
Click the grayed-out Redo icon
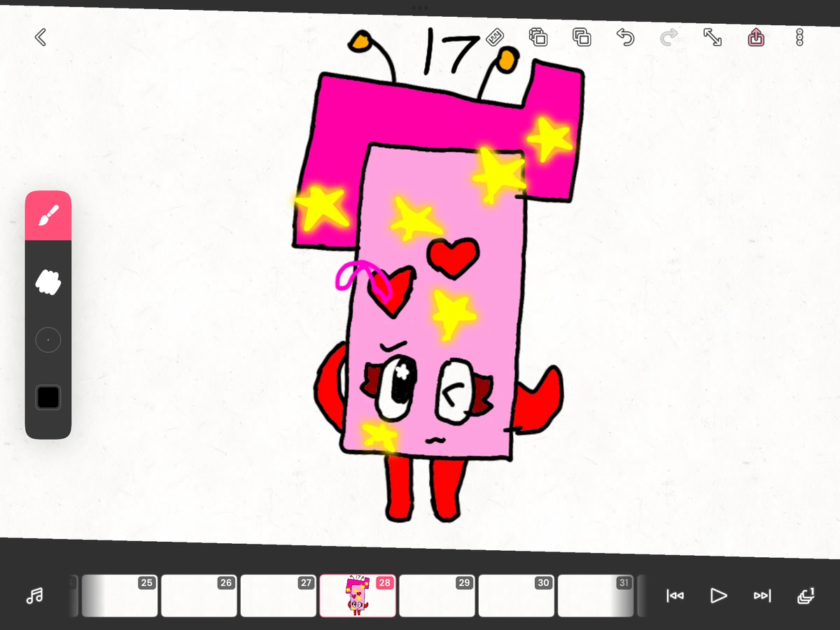668,37
